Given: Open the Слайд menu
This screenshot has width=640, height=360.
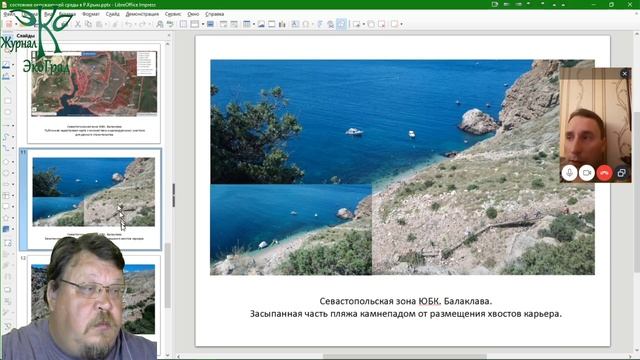Looking at the screenshot, I should [112, 14].
